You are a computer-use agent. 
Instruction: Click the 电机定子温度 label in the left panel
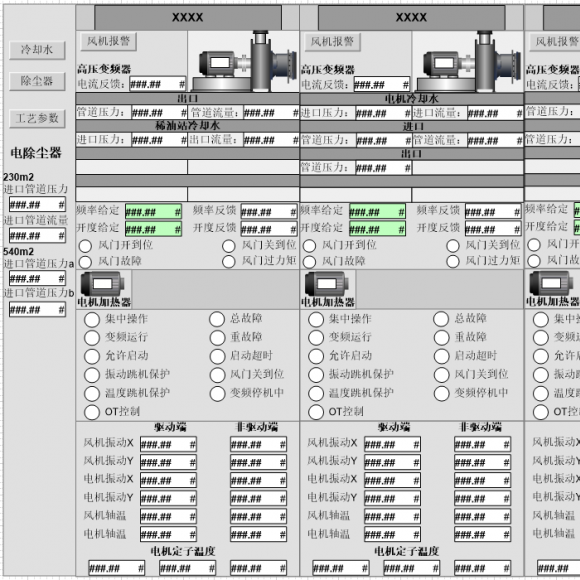tap(183, 551)
